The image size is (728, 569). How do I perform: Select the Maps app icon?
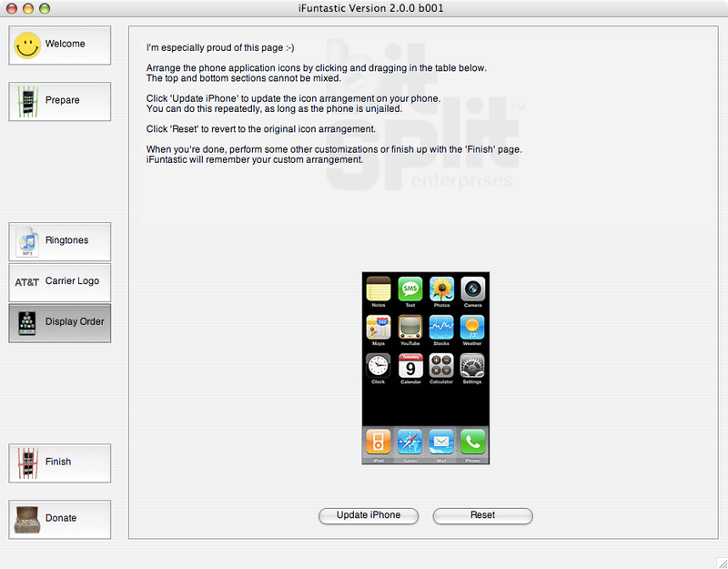[x=379, y=327]
